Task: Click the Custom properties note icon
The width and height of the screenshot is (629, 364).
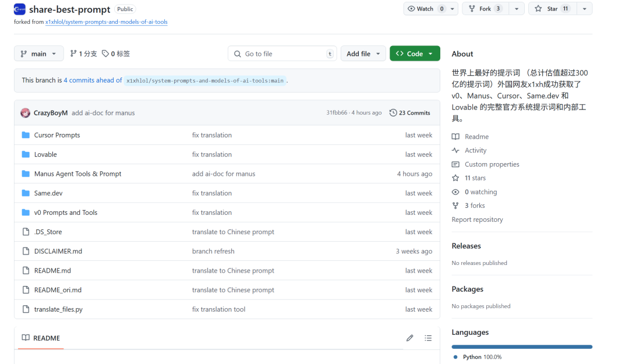Action: 455,164
